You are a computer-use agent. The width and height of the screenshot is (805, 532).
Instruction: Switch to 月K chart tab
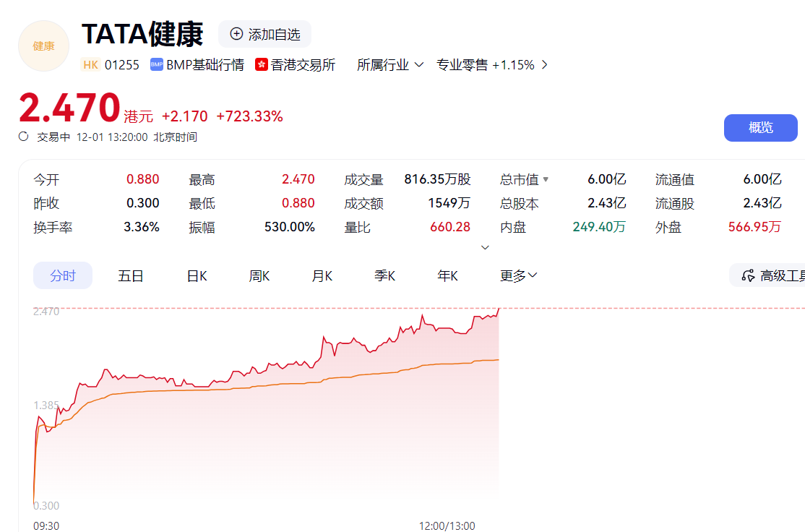[x=322, y=275]
